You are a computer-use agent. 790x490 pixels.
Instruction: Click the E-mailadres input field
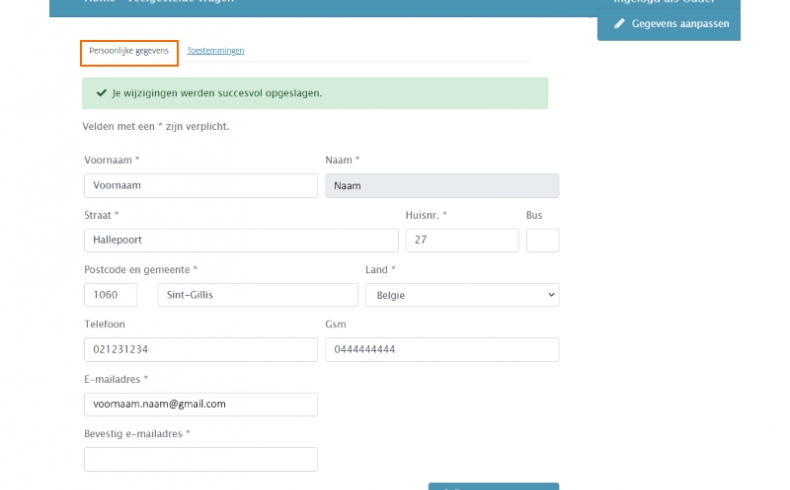(x=201, y=404)
